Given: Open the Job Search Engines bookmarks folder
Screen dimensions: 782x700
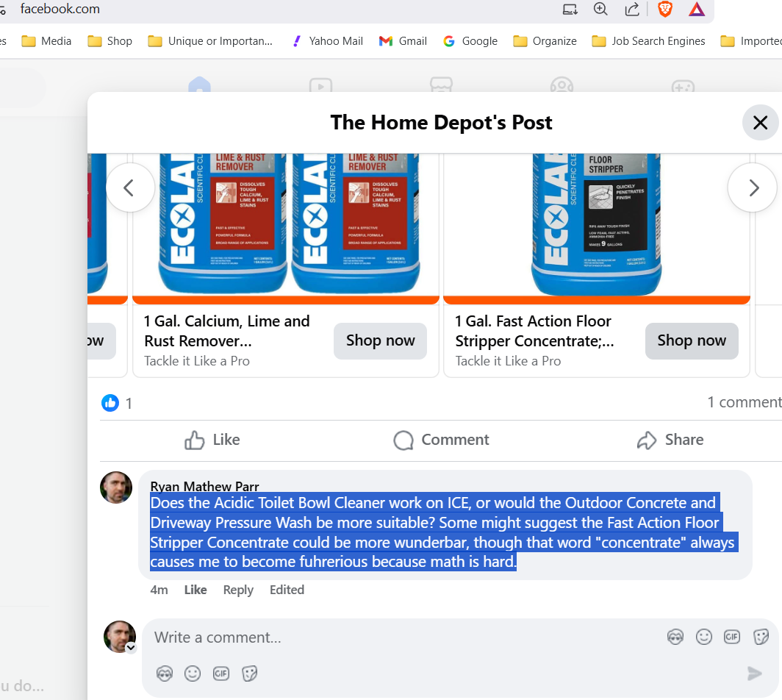Looking at the screenshot, I should (x=648, y=41).
